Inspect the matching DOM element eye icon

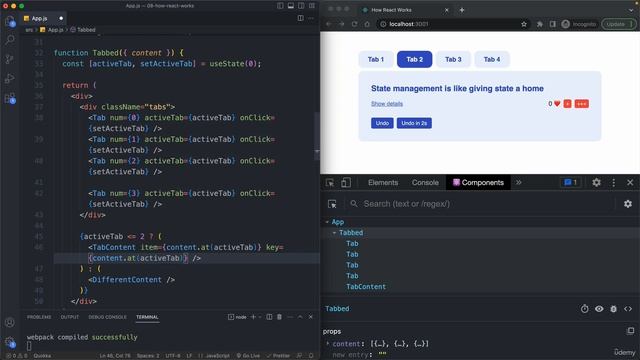click(599, 309)
